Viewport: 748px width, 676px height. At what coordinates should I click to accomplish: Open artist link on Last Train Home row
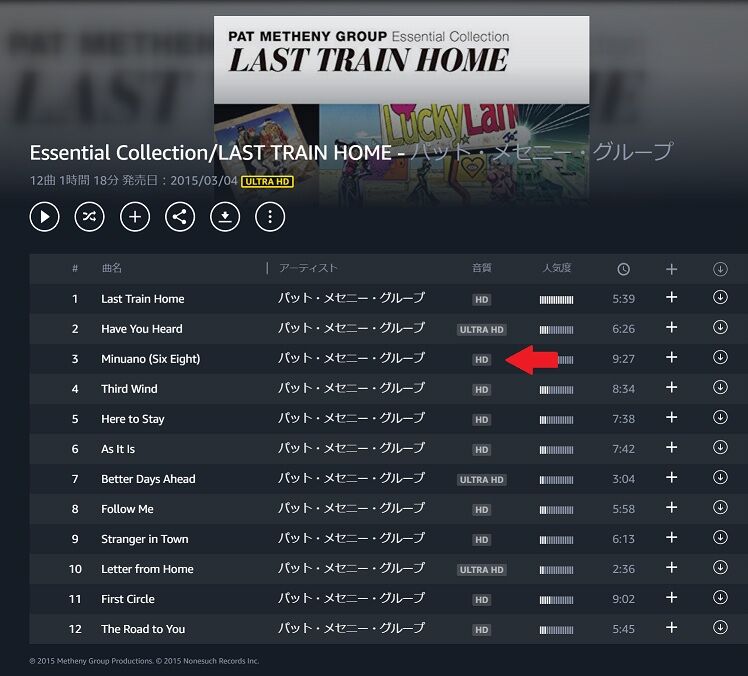click(x=351, y=298)
